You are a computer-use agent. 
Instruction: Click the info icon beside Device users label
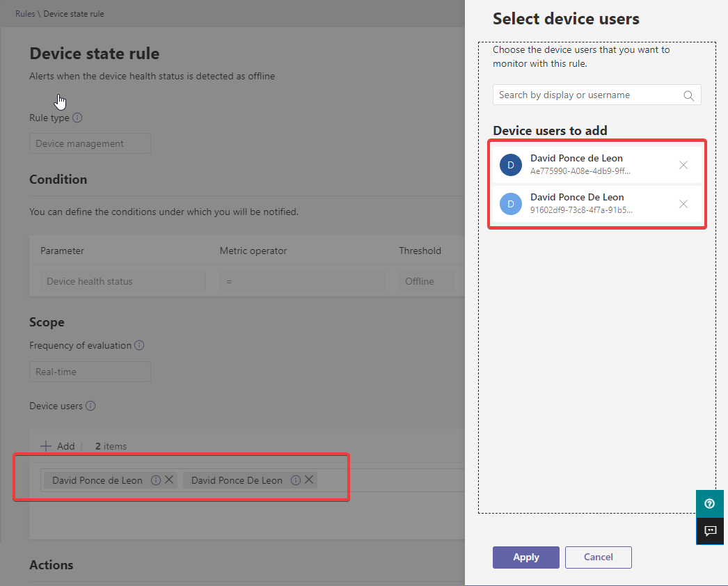pos(90,406)
